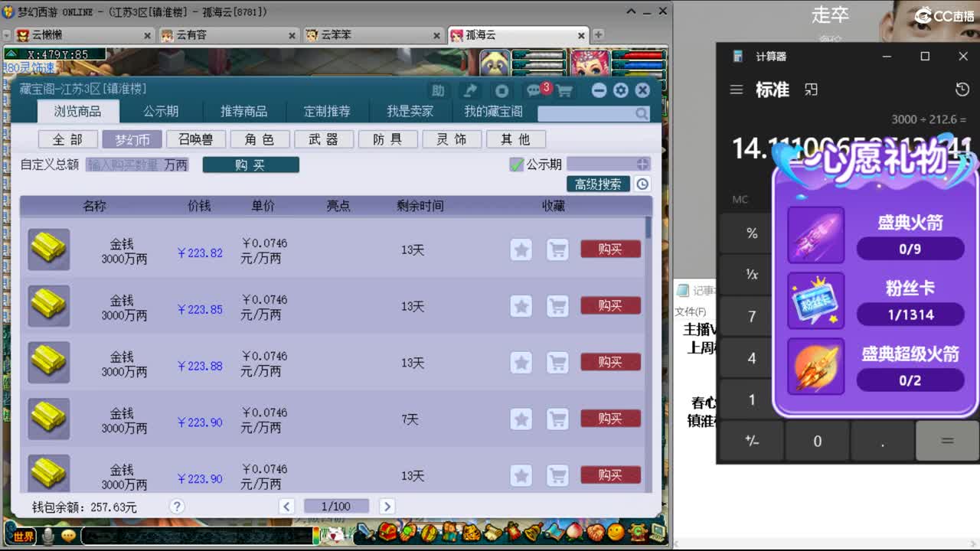Click the 1/100 page number field
This screenshot has height=551, width=980.
click(336, 506)
